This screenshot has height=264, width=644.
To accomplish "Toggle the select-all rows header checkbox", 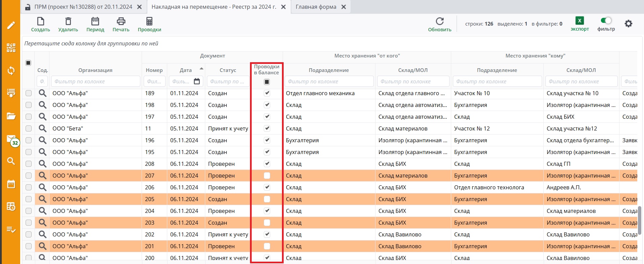I will pos(28,63).
